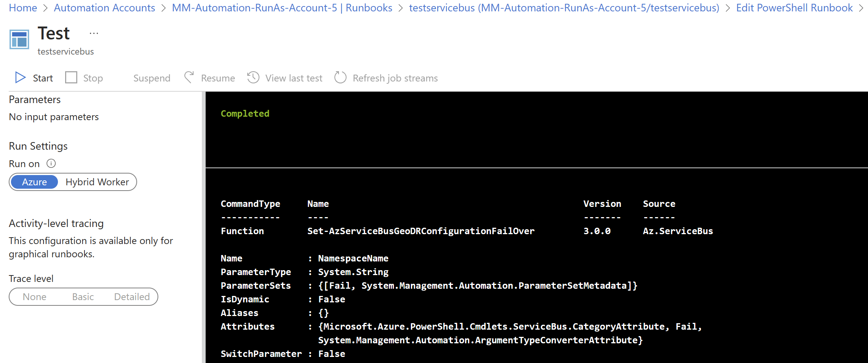This screenshot has height=363, width=868.
Task: Navigate to the Home breadcrumb
Action: [23, 8]
